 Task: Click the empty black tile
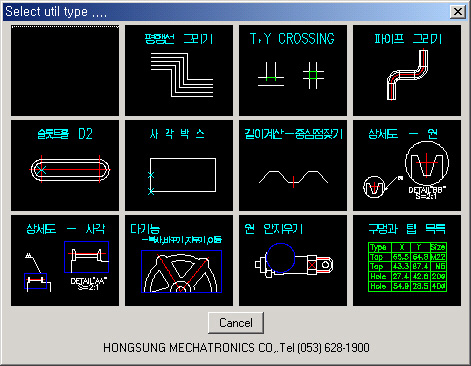coord(65,70)
